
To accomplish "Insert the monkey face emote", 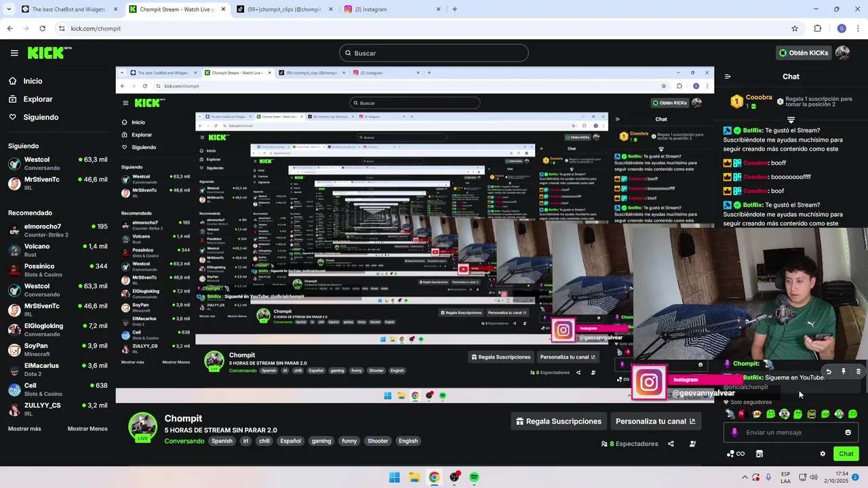I will tap(757, 414).
